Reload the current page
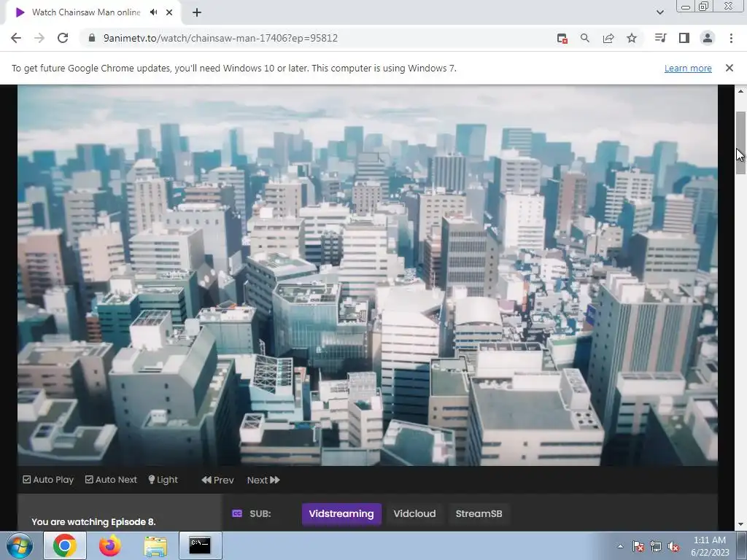 [x=63, y=38]
